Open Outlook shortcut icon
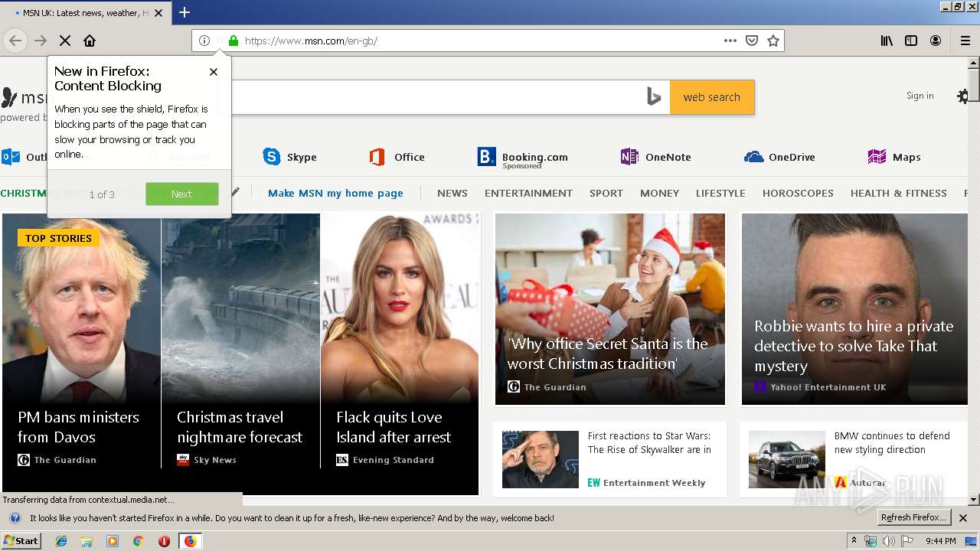Viewport: 980px width, 551px height. (x=11, y=157)
